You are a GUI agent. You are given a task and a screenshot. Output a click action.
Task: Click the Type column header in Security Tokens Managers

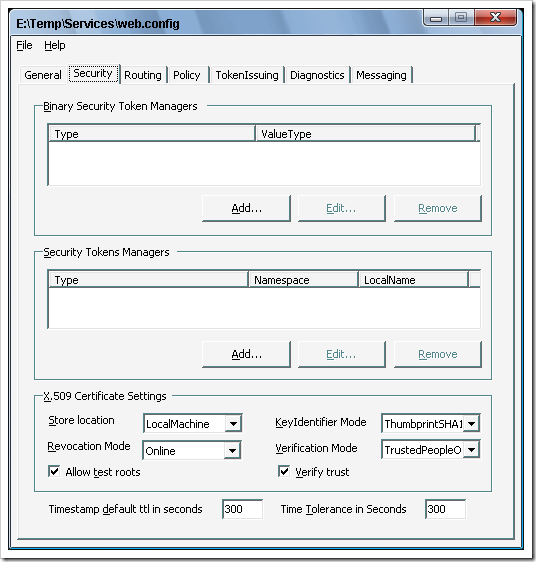(x=148, y=280)
